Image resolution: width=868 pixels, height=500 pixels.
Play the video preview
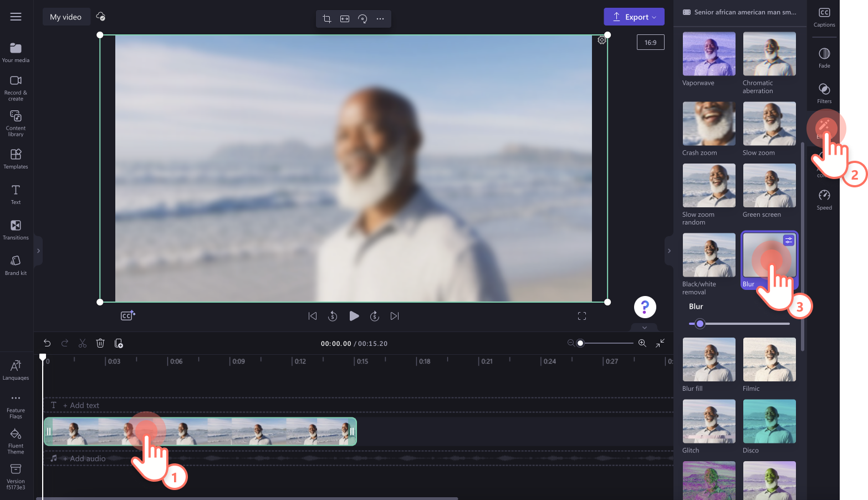[354, 316]
